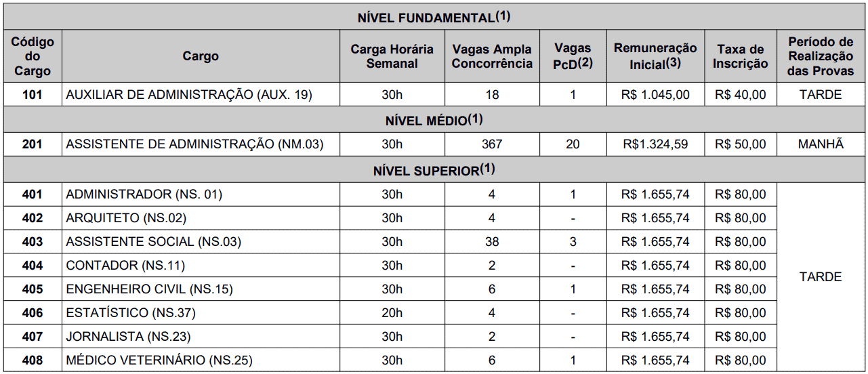The height and width of the screenshot is (374, 868).
Task: Click the CONTADOR (NS.11) cell
Action: tap(201, 266)
